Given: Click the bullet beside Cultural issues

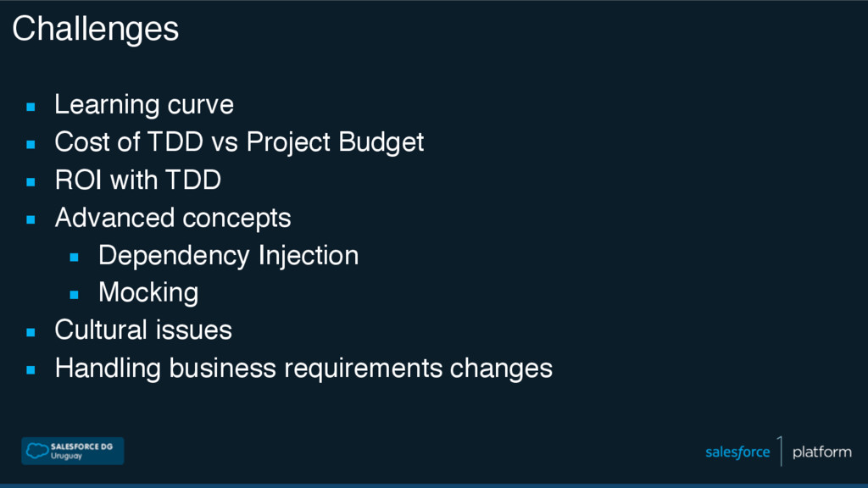Looking at the screenshot, I should point(31,332).
